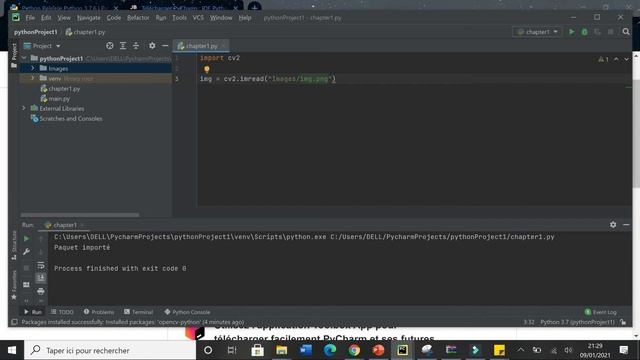This screenshot has height=360, width=640.
Task: Open the Event Log
Action: 600,312
